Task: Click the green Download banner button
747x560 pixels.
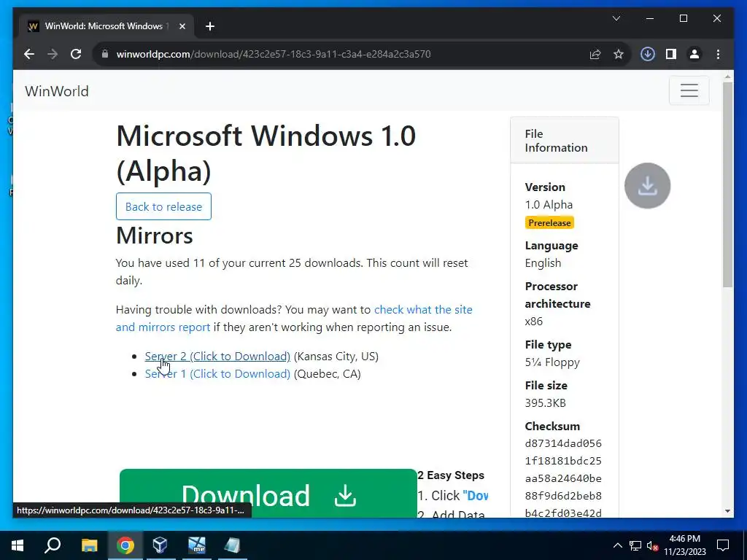Action: click(268, 494)
